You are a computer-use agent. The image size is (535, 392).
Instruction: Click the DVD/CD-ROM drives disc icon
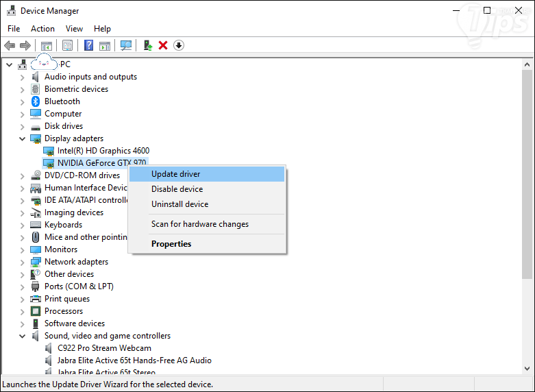(36, 175)
